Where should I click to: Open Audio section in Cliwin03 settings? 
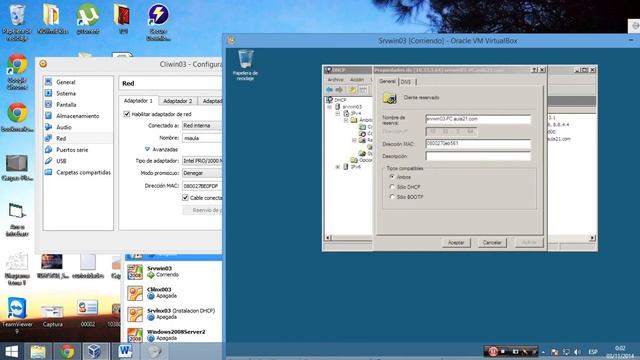click(x=64, y=127)
